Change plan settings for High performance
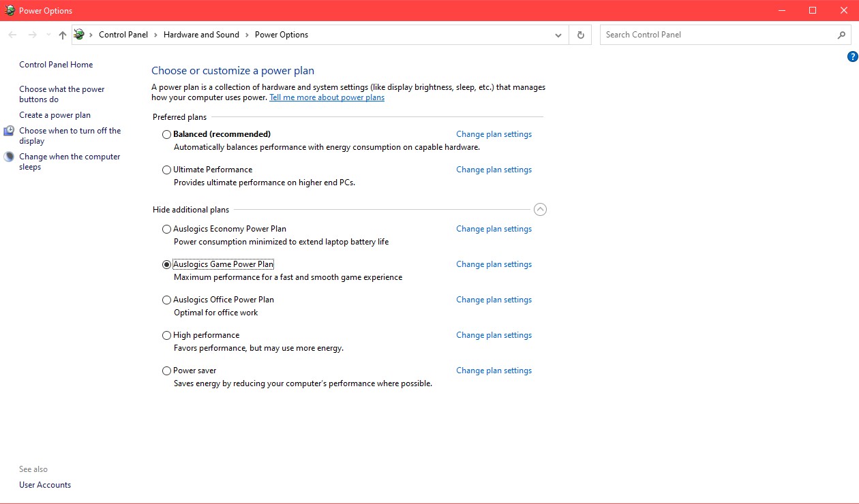This screenshot has width=859, height=504. (494, 335)
